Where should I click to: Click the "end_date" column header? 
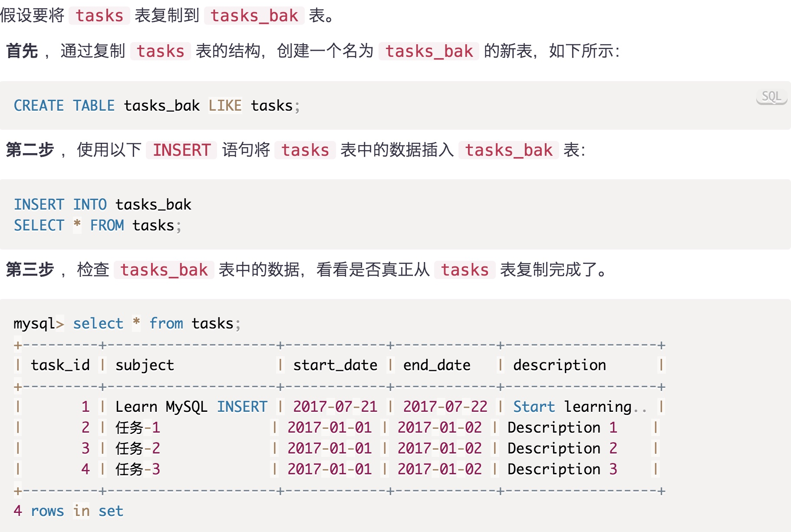[437, 365]
